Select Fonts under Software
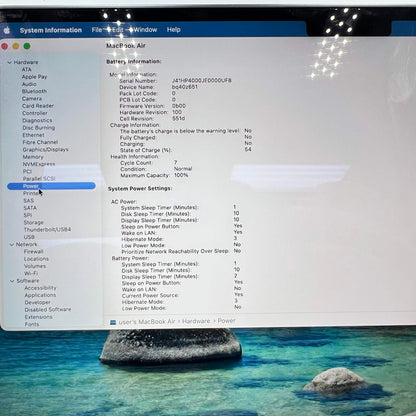This screenshot has width=416, height=416. (32, 324)
